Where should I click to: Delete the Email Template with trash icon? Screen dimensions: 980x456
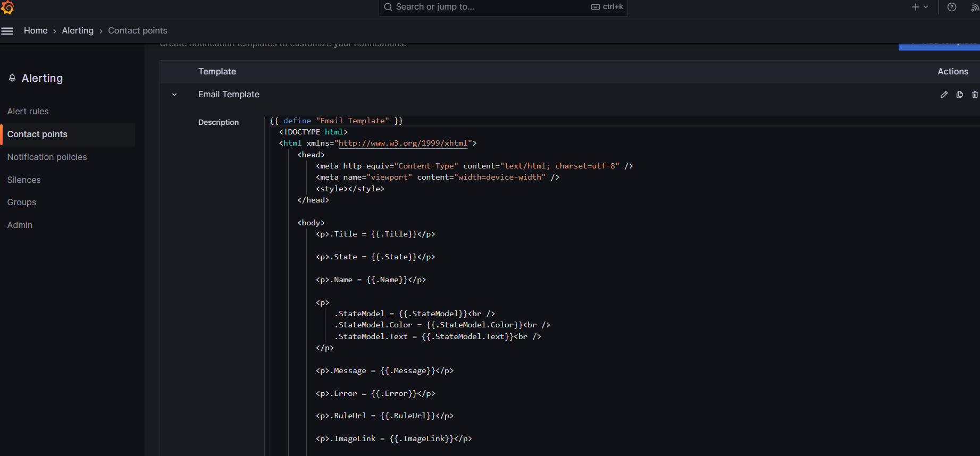[975, 95]
